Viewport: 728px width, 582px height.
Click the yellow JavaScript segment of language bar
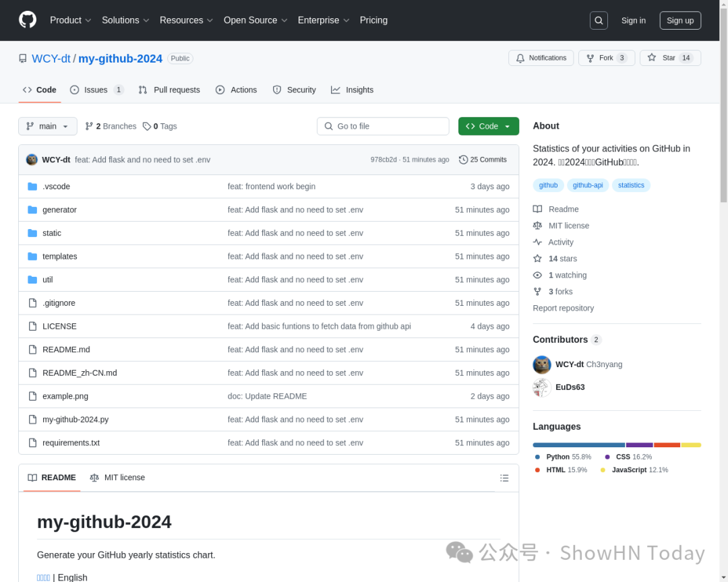pyautogui.click(x=691, y=445)
